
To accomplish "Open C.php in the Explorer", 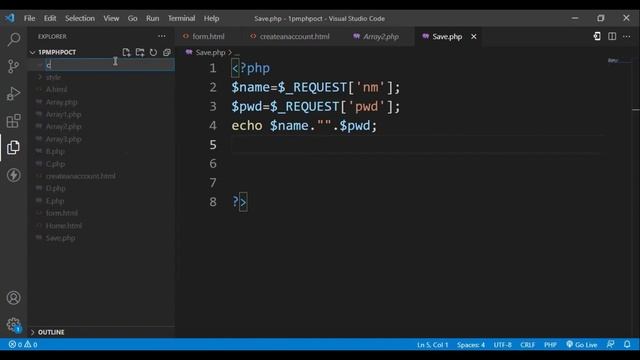I will (x=55, y=164).
